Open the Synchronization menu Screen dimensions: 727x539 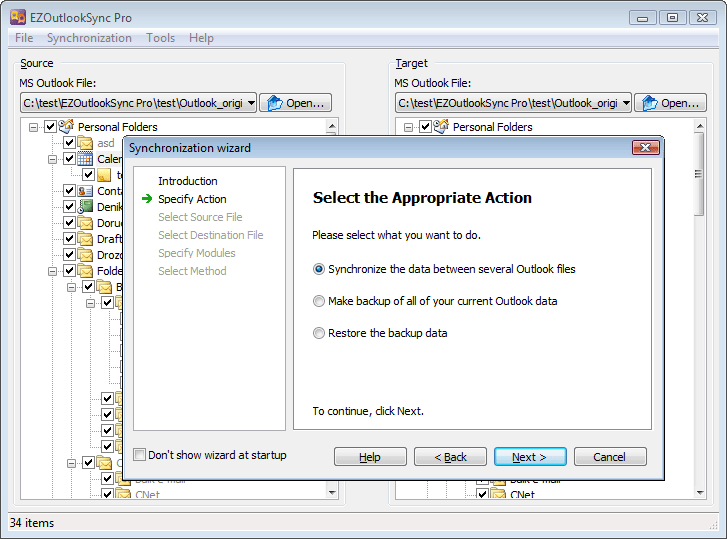pos(89,38)
